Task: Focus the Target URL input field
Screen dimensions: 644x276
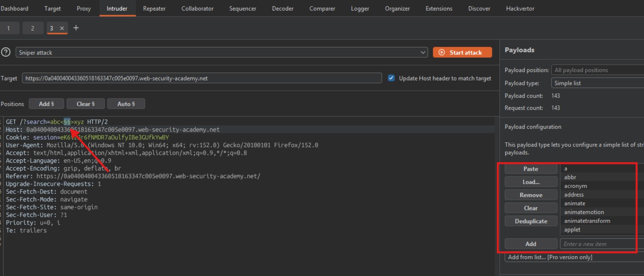Action: 202,78
